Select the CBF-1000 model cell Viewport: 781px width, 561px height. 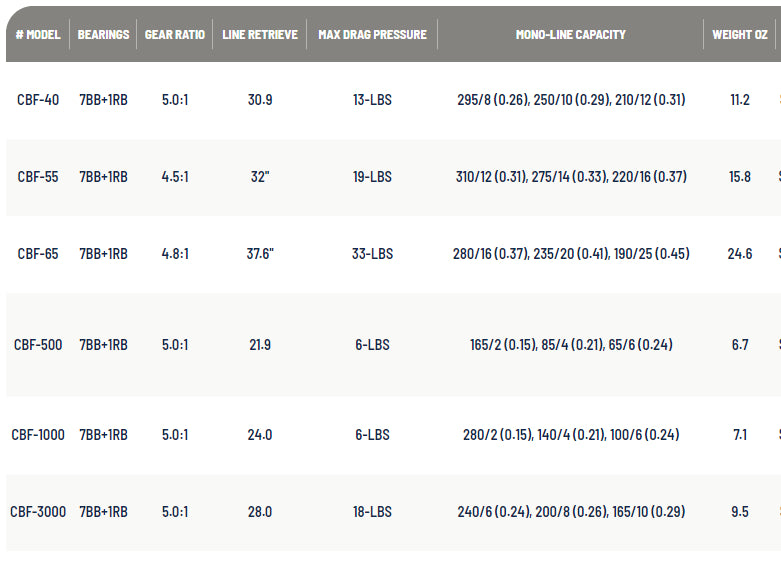tap(38, 435)
